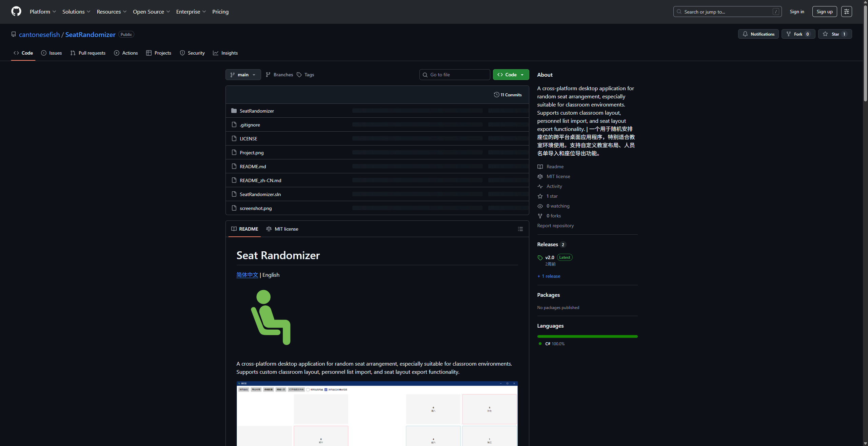Screen dimensions: 868x446
Task: Open the Actions tab
Action: click(126, 53)
